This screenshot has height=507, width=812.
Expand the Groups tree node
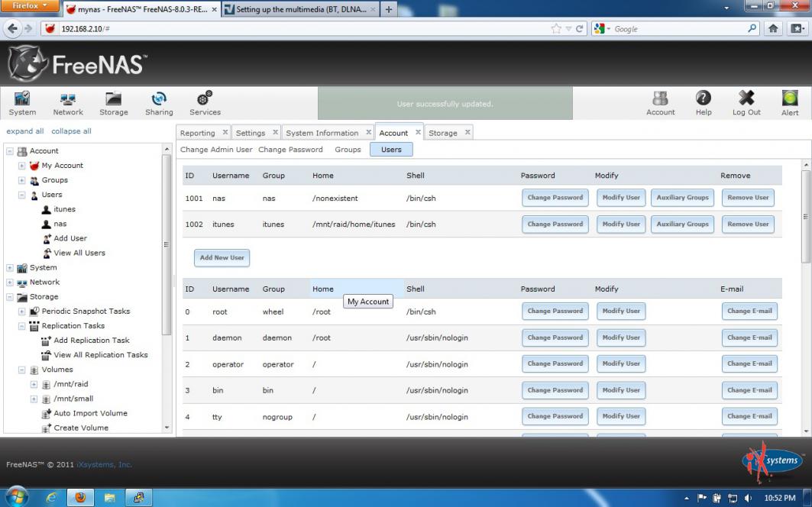tap(21, 180)
